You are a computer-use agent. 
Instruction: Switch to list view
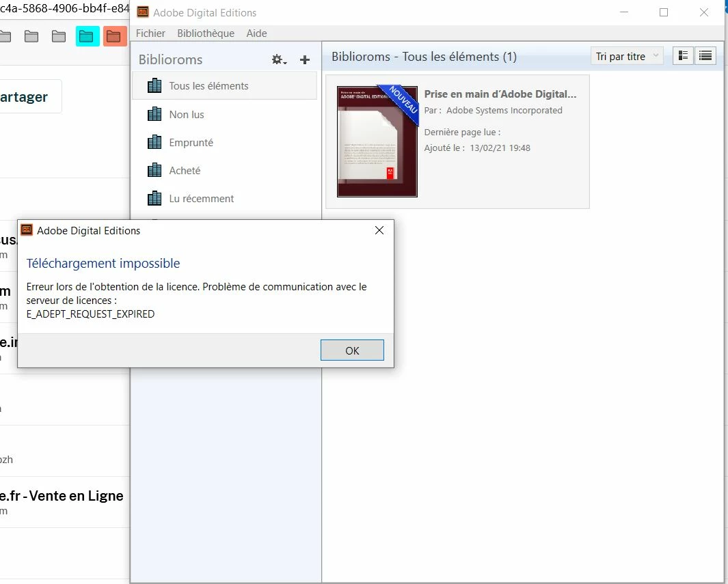pyautogui.click(x=705, y=55)
